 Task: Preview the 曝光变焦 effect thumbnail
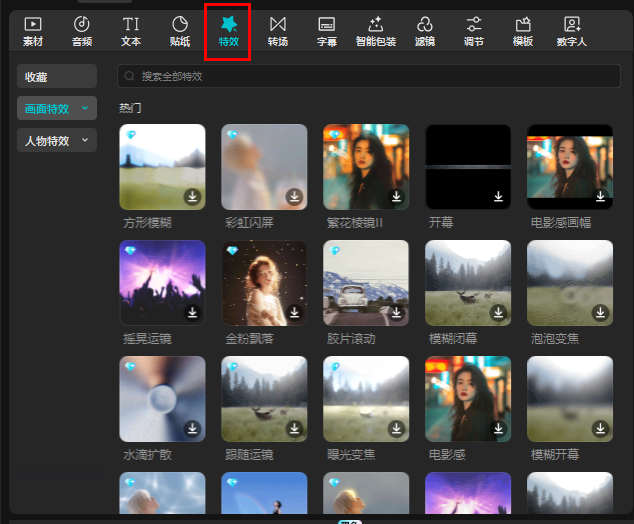pos(366,399)
